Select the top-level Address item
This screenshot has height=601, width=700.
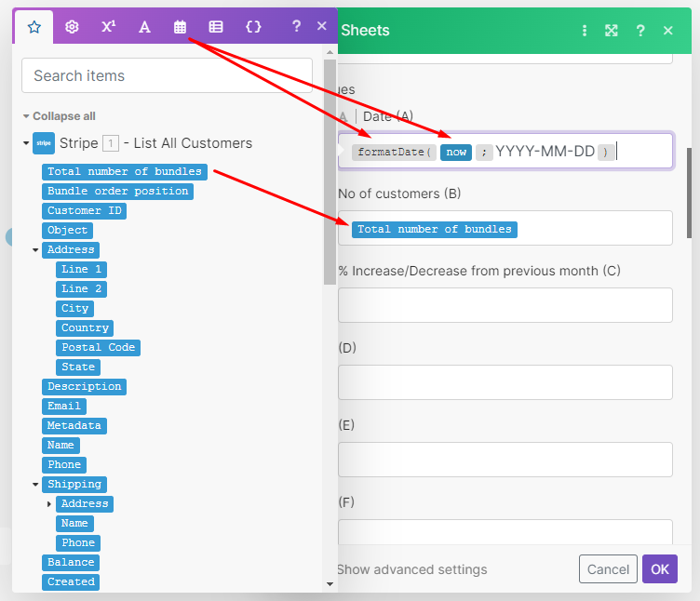[x=71, y=250]
